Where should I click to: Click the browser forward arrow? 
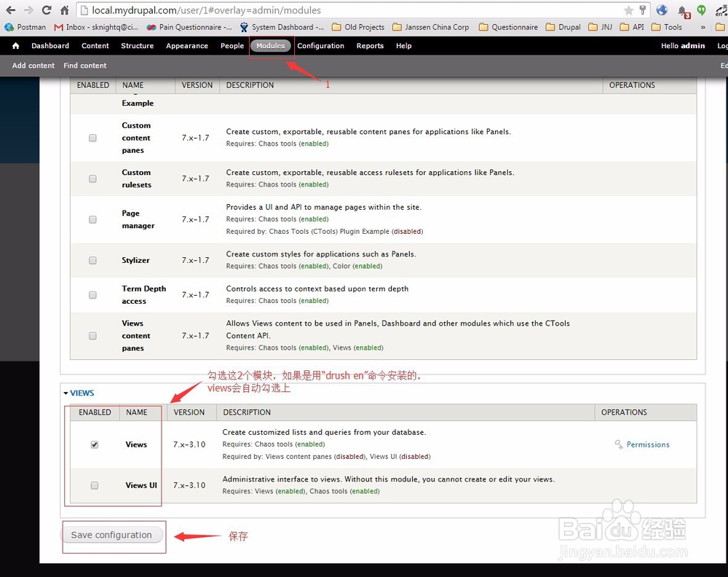click(x=28, y=9)
